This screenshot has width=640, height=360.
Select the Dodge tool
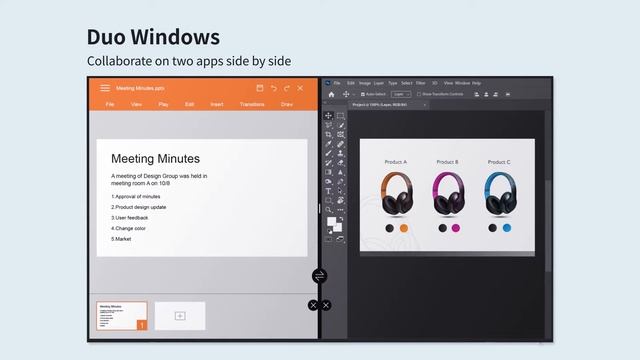tap(328, 182)
